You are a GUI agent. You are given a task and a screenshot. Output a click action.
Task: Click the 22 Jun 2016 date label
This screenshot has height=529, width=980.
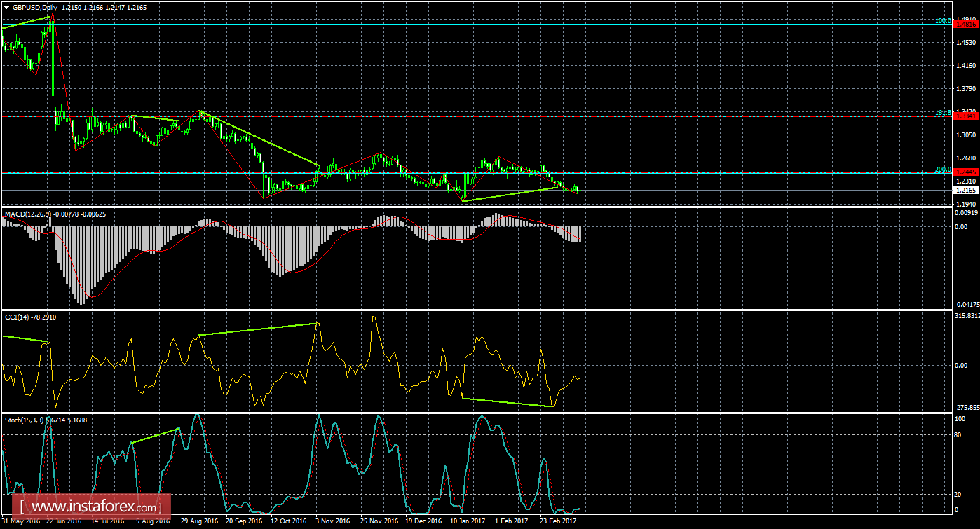pyautogui.click(x=64, y=522)
